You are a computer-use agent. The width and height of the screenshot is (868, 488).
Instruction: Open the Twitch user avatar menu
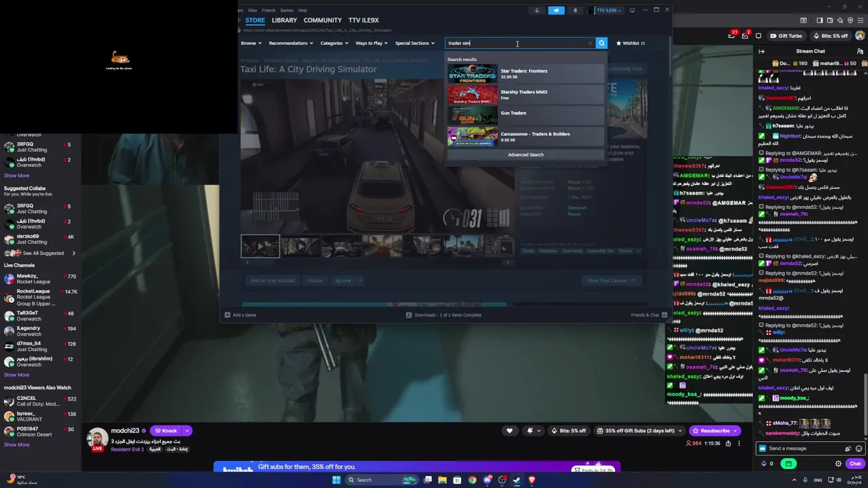click(x=860, y=36)
